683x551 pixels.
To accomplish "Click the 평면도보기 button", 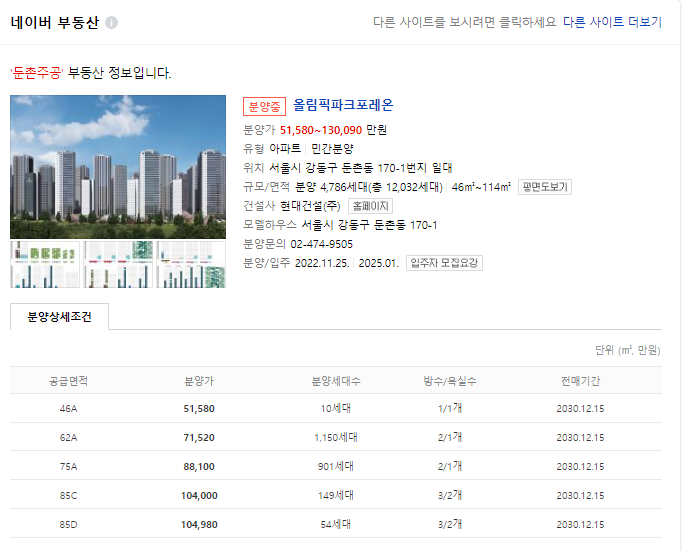I will coord(545,187).
